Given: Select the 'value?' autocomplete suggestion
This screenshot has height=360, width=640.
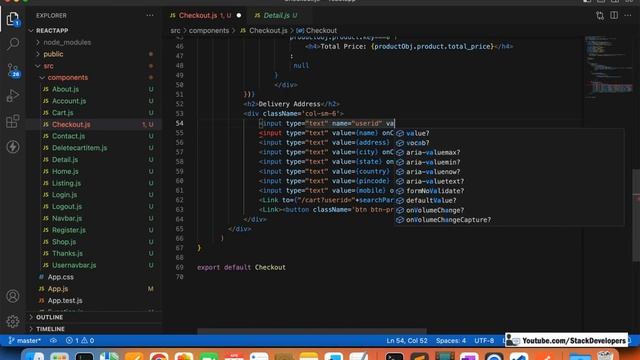Looking at the screenshot, I should pos(509,133).
